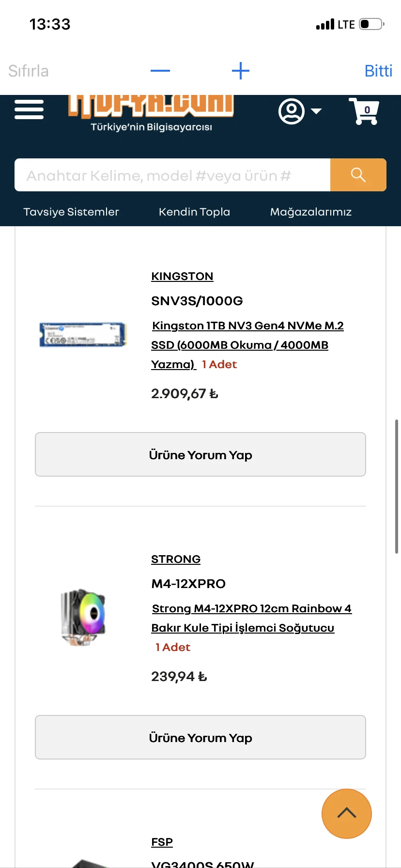Open Kendin Topla menu

click(194, 212)
